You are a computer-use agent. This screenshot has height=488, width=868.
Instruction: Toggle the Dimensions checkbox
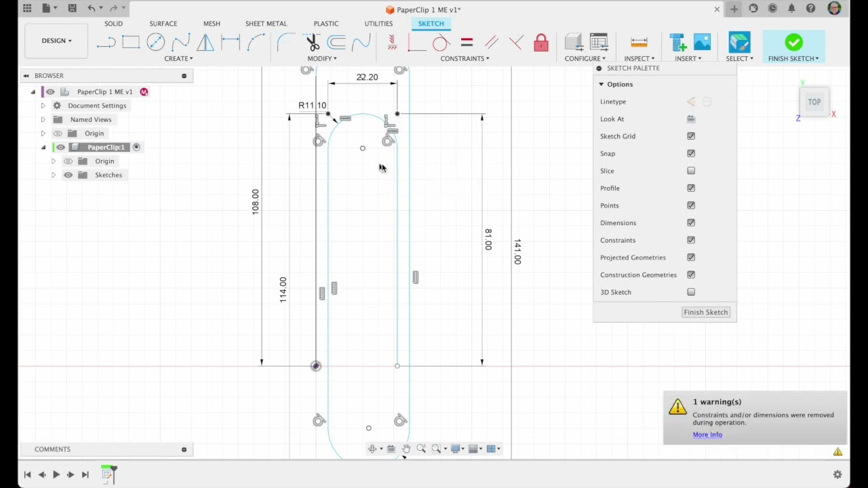pyautogui.click(x=691, y=223)
